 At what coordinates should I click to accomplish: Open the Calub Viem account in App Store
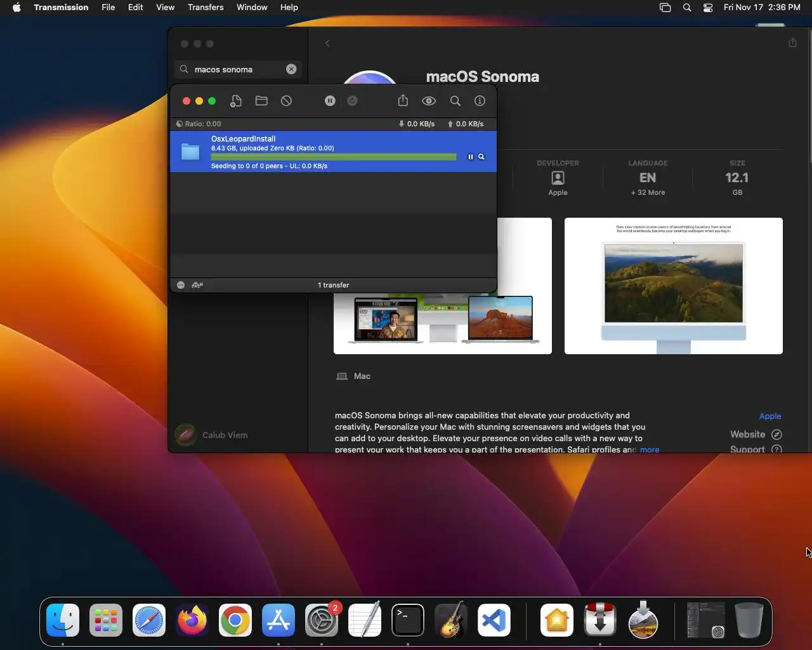pyautogui.click(x=212, y=435)
